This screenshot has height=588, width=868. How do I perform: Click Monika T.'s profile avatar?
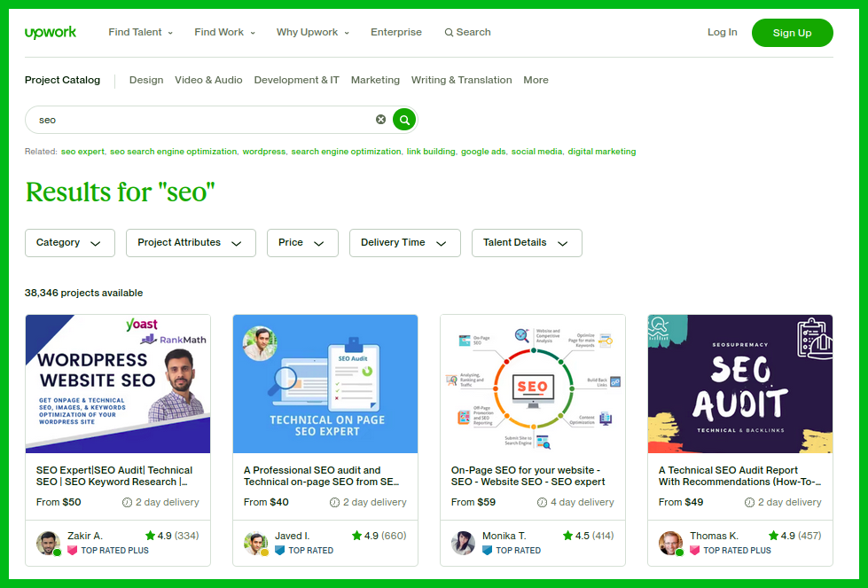coord(464,543)
